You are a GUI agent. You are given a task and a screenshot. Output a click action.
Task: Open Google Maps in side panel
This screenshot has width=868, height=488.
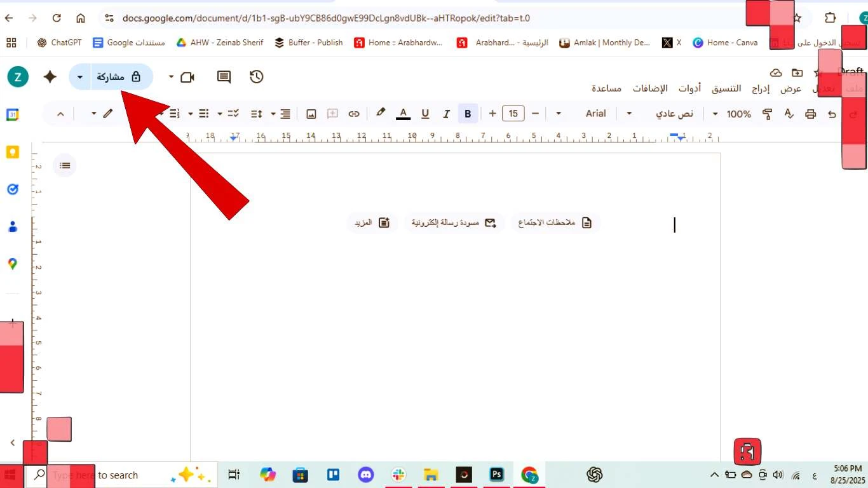click(12, 264)
